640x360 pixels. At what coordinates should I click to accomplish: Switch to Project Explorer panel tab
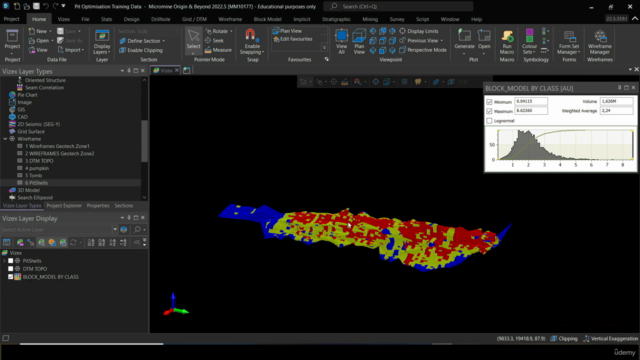pos(64,206)
